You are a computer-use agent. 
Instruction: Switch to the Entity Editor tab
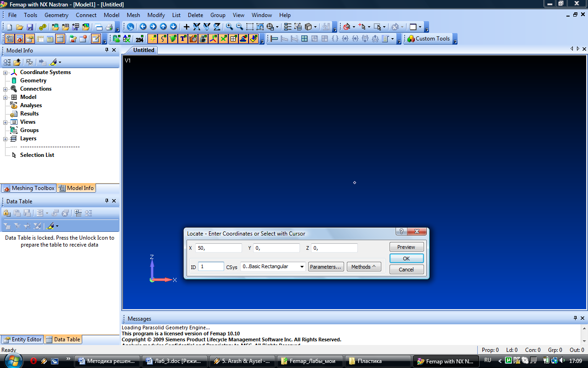click(x=23, y=339)
